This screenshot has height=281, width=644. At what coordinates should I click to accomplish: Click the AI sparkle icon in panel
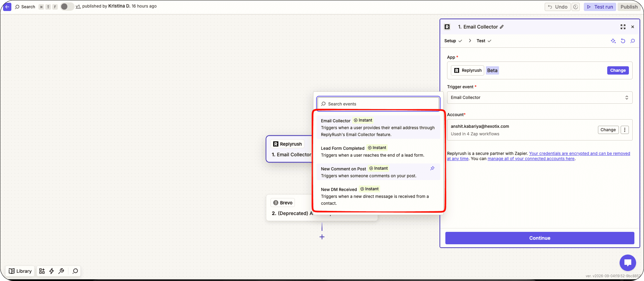(x=613, y=41)
